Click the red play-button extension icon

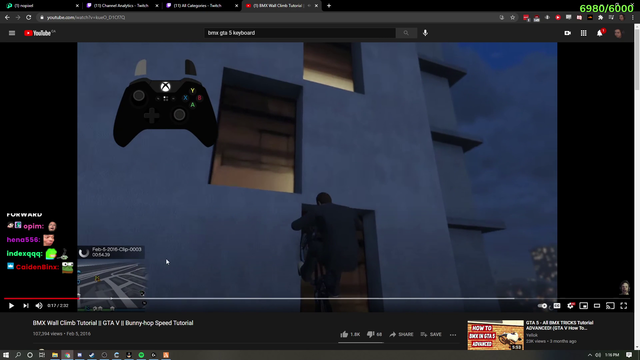(558, 18)
